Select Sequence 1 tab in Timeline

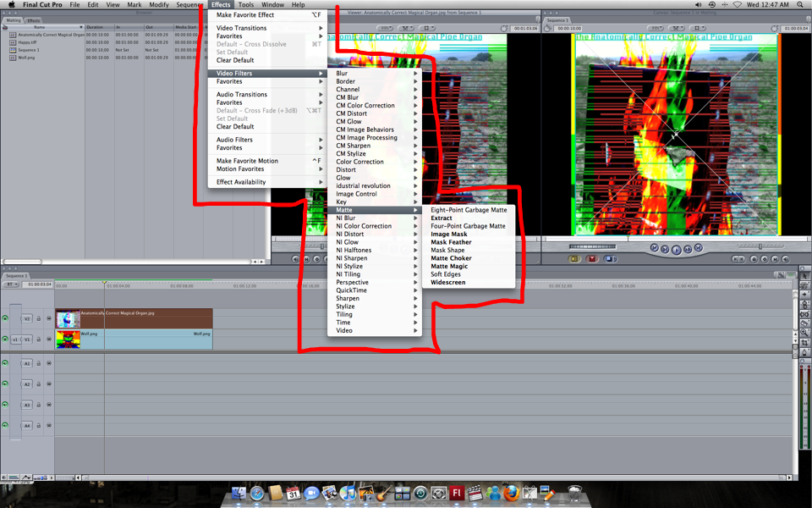coord(16,276)
